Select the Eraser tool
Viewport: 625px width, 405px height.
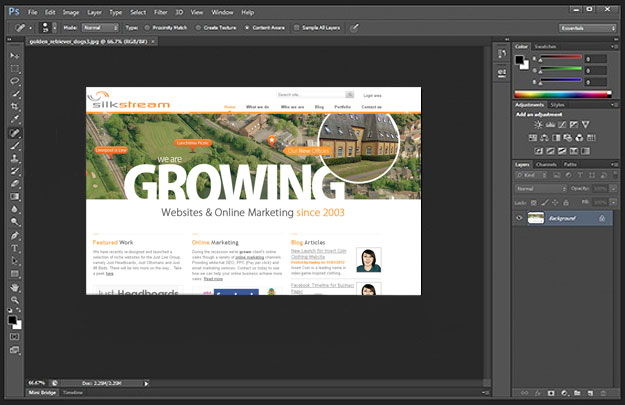(x=14, y=183)
